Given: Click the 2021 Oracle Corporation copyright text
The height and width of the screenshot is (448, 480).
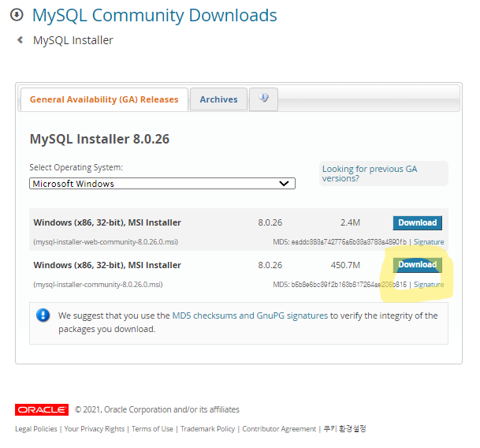Looking at the screenshot, I should [157, 409].
